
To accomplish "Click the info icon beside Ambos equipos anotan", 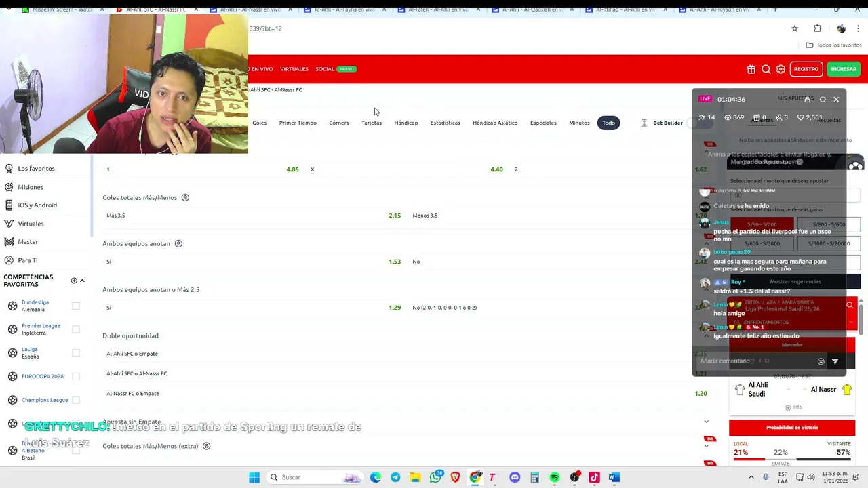I will [x=178, y=243].
